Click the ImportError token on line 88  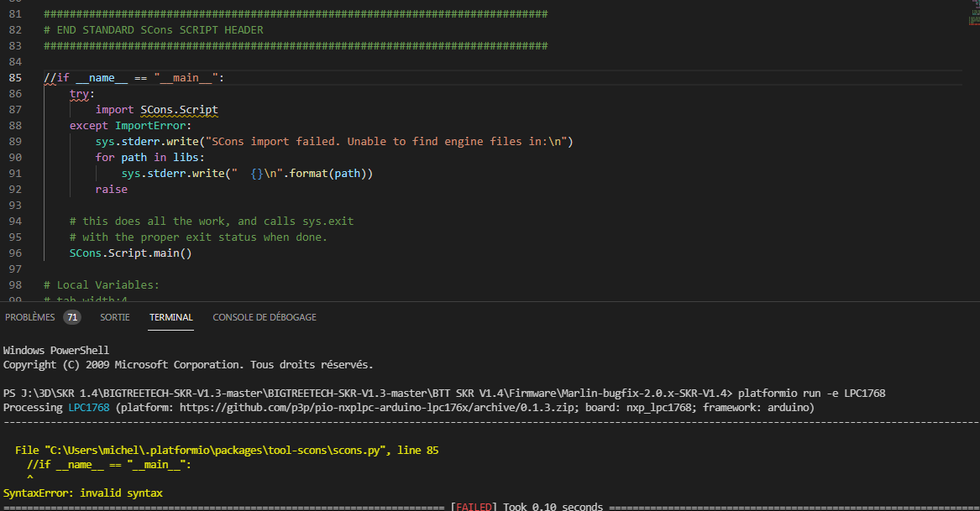(x=150, y=126)
